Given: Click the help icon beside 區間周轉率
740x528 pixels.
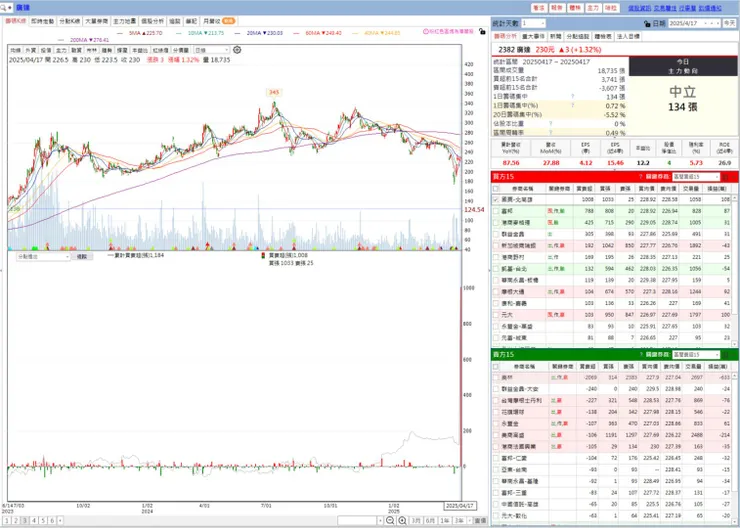Looking at the screenshot, I should pos(550,132).
